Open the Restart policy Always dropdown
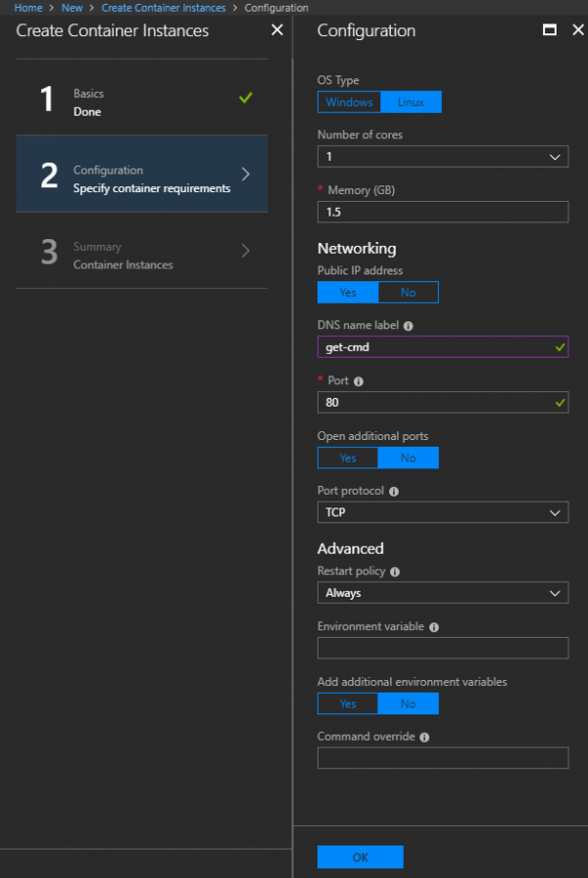The height and width of the screenshot is (878, 588). tap(443, 593)
